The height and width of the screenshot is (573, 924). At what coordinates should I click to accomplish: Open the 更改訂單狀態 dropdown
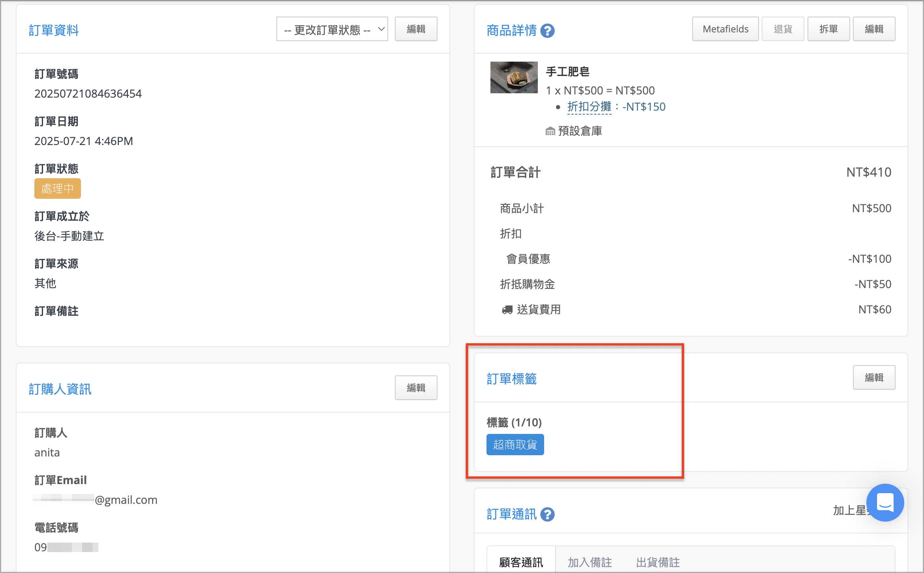pos(332,29)
